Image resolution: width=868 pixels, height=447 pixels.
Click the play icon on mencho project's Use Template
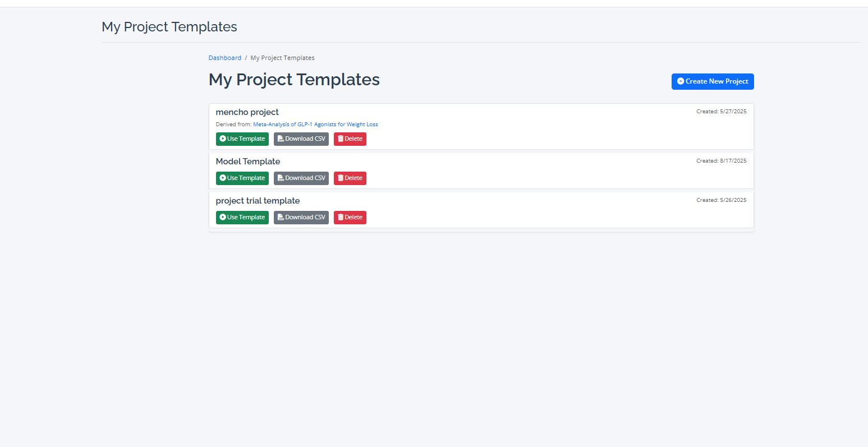coord(223,139)
